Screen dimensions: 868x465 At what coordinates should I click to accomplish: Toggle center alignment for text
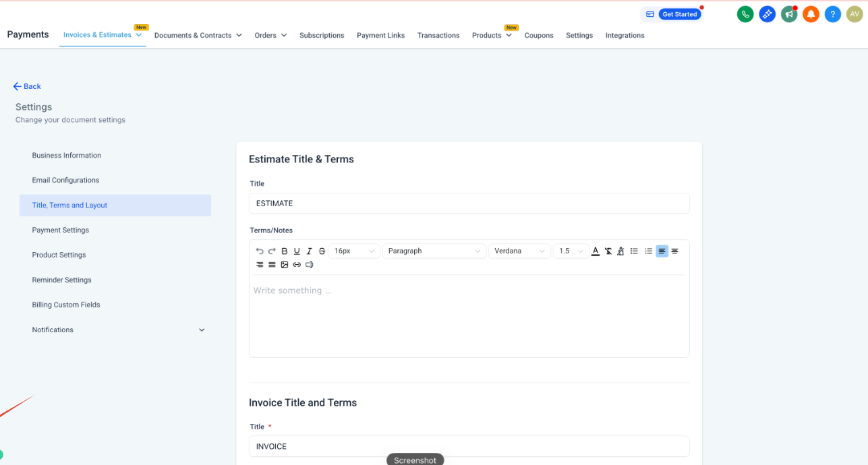coord(674,251)
